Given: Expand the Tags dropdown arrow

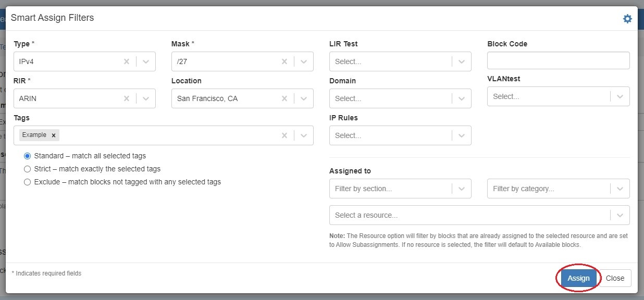Looking at the screenshot, I should point(304,135).
